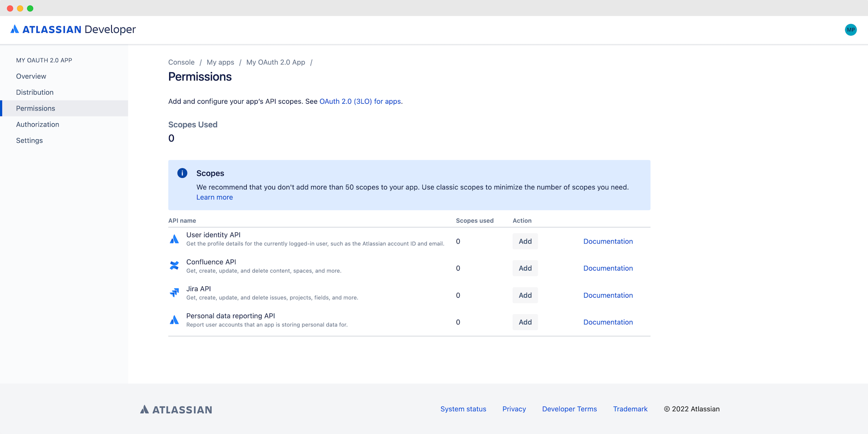Open Documentation for Confluence API
Image resolution: width=868 pixels, height=434 pixels.
click(x=608, y=268)
